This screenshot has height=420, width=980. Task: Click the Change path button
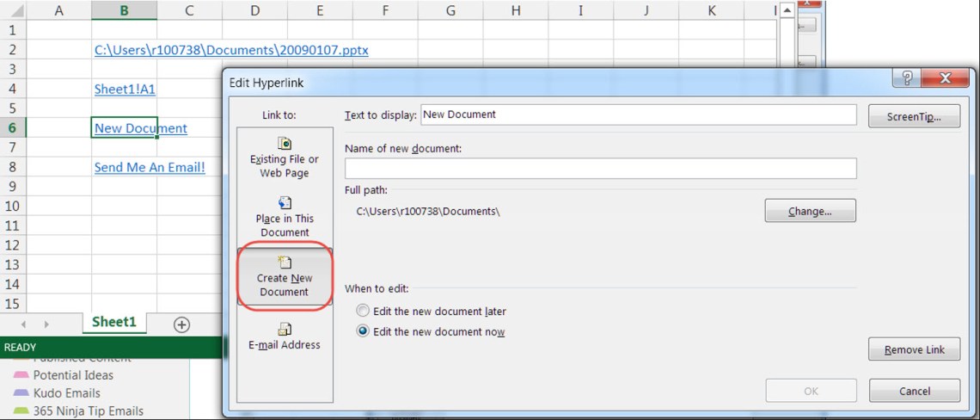810,211
